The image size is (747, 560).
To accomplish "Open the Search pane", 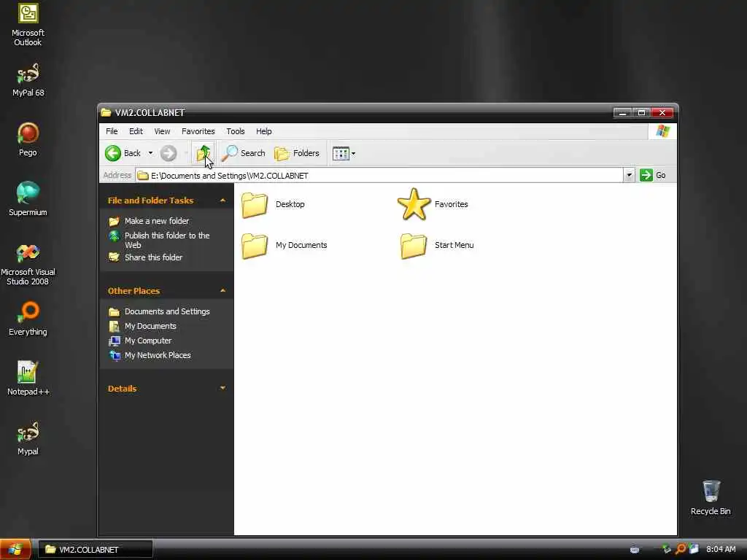I will (x=244, y=153).
